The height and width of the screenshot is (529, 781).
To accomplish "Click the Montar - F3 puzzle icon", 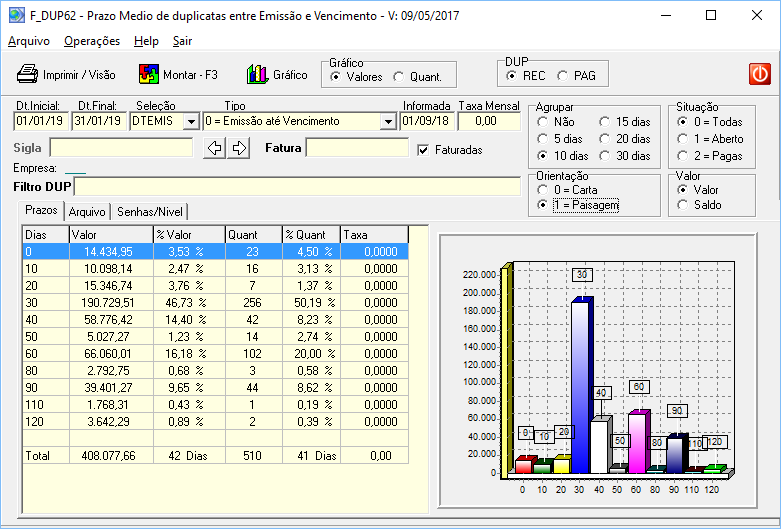I will coord(149,74).
